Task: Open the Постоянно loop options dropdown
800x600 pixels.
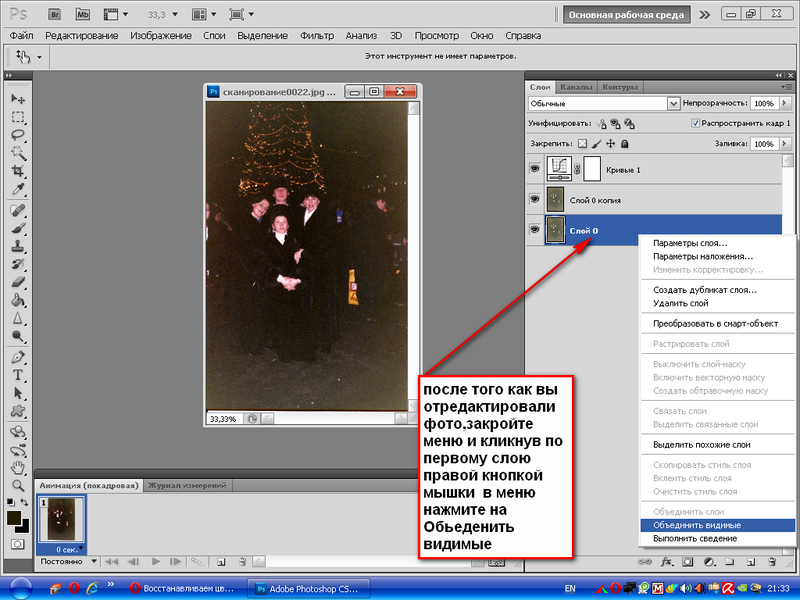Action: click(65, 562)
